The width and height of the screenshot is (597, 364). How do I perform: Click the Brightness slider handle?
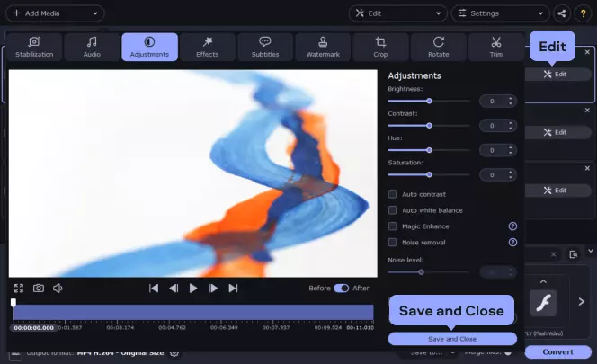coord(429,101)
